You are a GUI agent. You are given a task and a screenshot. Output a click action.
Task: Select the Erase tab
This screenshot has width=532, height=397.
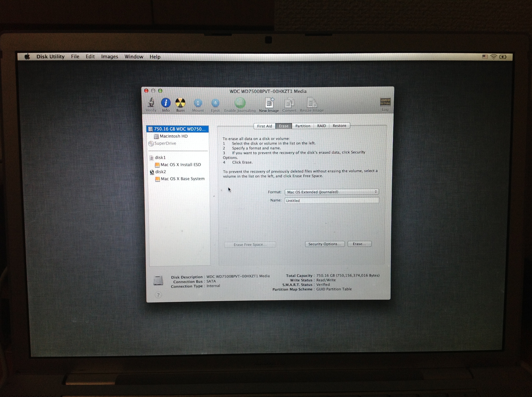pyautogui.click(x=284, y=126)
